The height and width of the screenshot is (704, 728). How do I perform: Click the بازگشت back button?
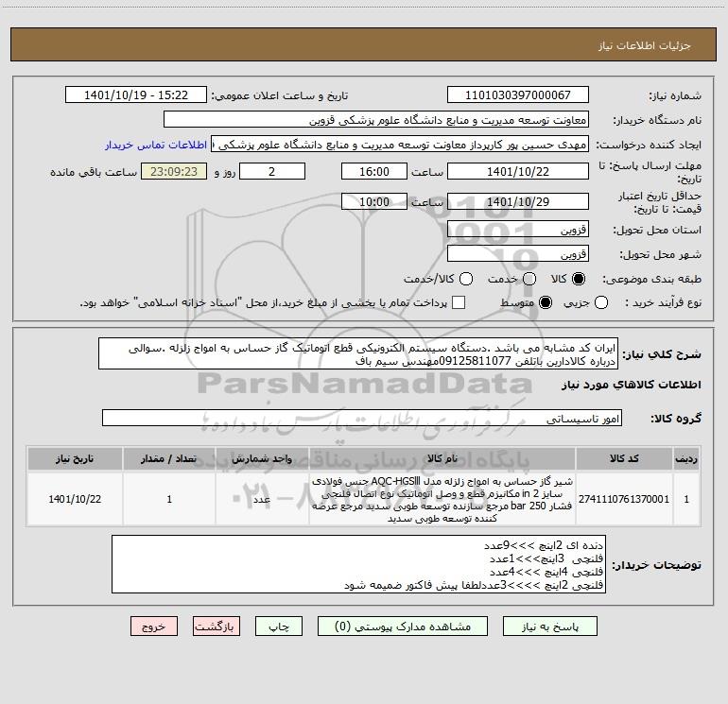coord(217,627)
